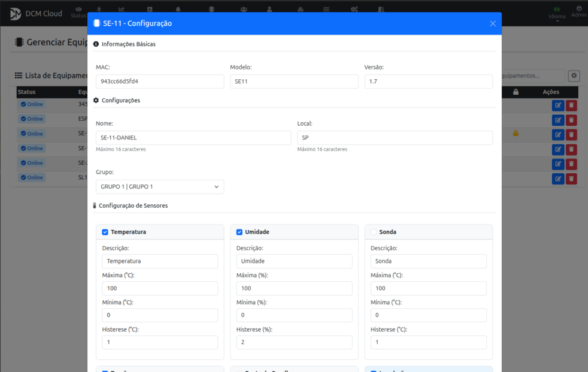
Task: Click the Admin user icon
Action: [x=579, y=9]
